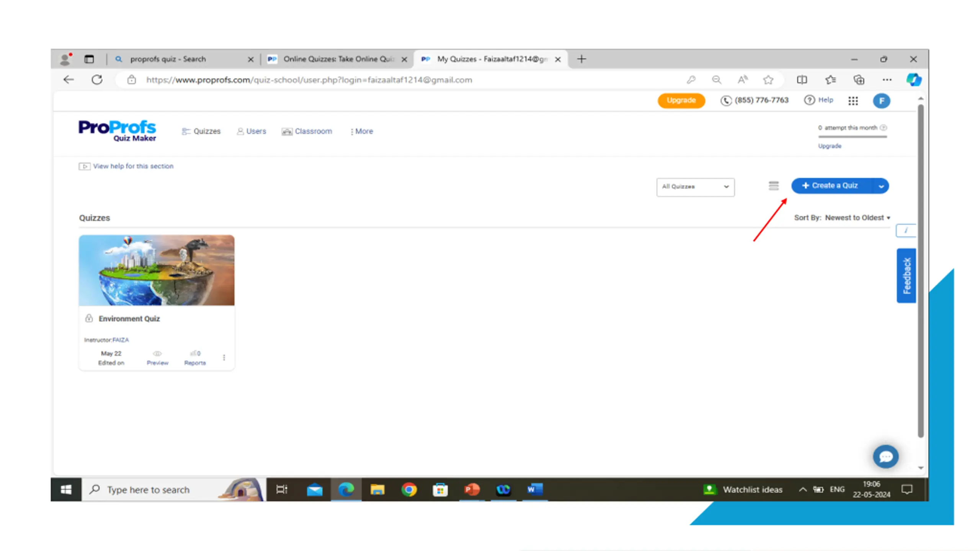The width and height of the screenshot is (980, 551).
Task: Open Copilot icon in Edge toolbar
Action: 913,80
